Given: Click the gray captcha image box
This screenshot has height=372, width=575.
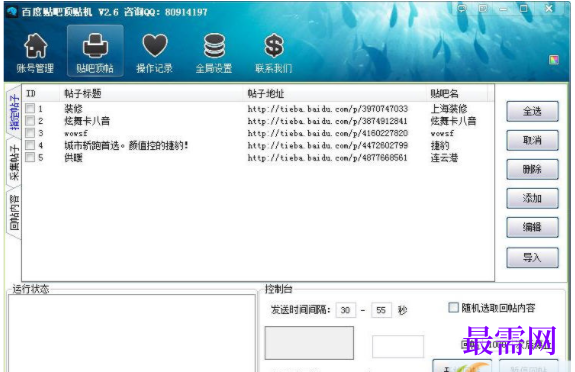Looking at the screenshot, I should 309,343.
